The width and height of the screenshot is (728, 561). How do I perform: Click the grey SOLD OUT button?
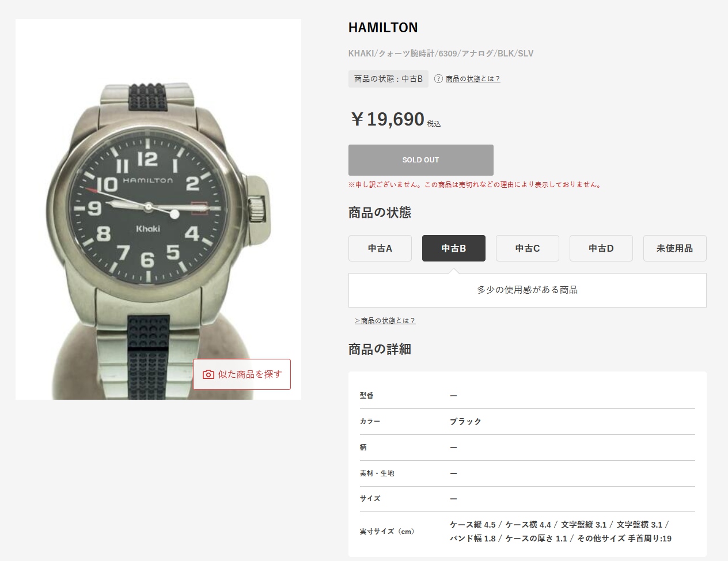click(421, 160)
